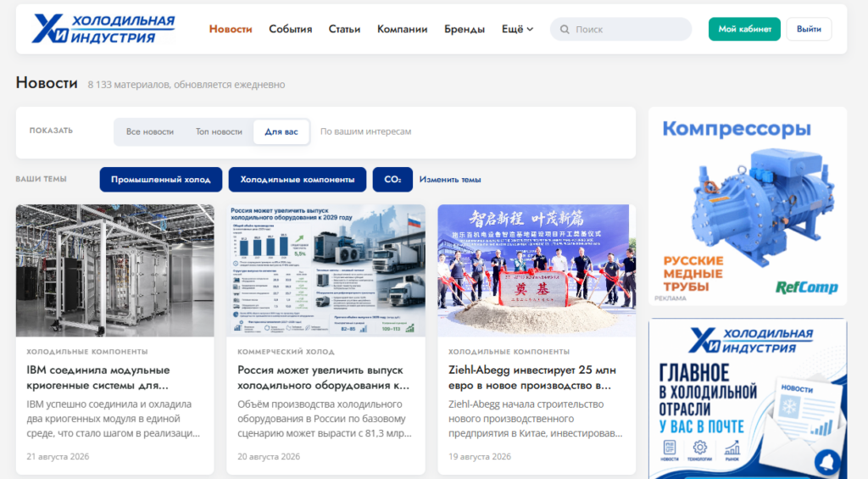The height and width of the screenshot is (479, 868).
Task: Click the date 20 августа 2026
Action: pos(269,456)
